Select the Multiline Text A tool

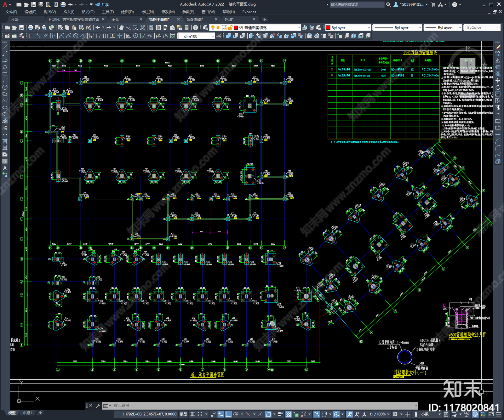[x=5, y=168]
